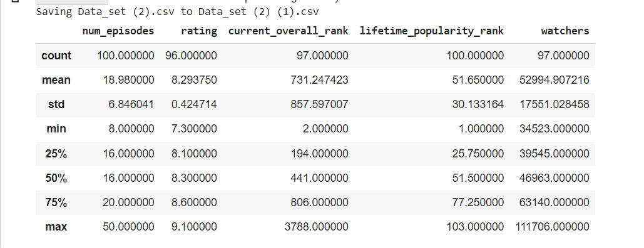Click mean current_overall_rank value 731.247423
This screenshot has width=644, height=248.
(320, 80)
